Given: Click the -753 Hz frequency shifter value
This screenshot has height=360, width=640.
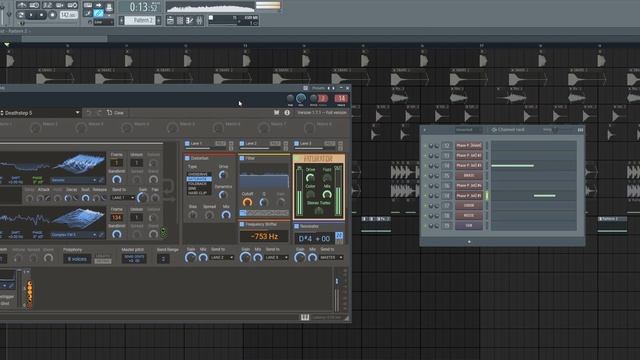Looking at the screenshot, I should [264, 236].
